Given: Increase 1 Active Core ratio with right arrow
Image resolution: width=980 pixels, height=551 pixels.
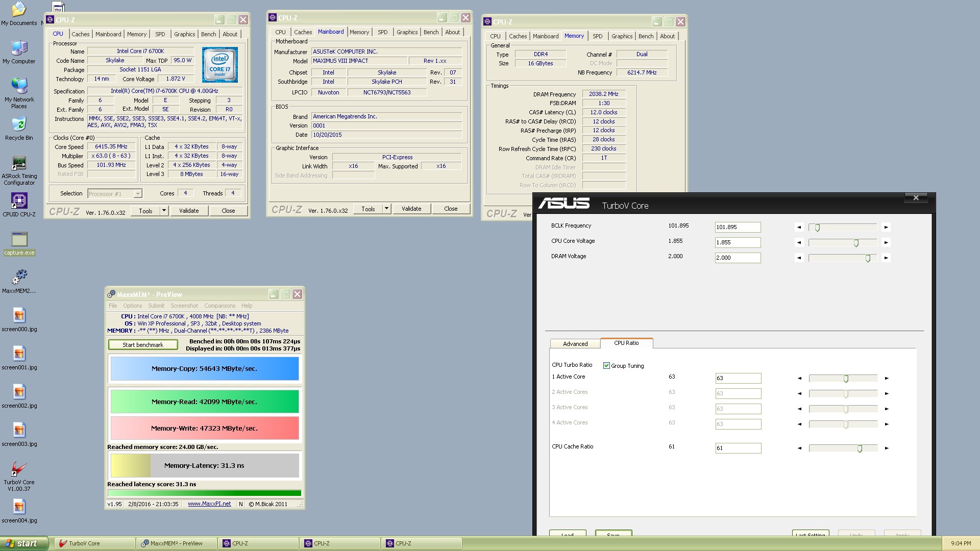Looking at the screenshot, I should pyautogui.click(x=887, y=378).
